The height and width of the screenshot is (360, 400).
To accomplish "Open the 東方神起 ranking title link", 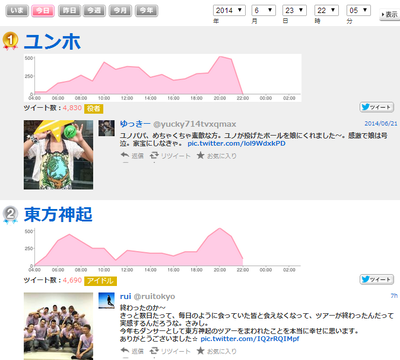I will click(58, 214).
